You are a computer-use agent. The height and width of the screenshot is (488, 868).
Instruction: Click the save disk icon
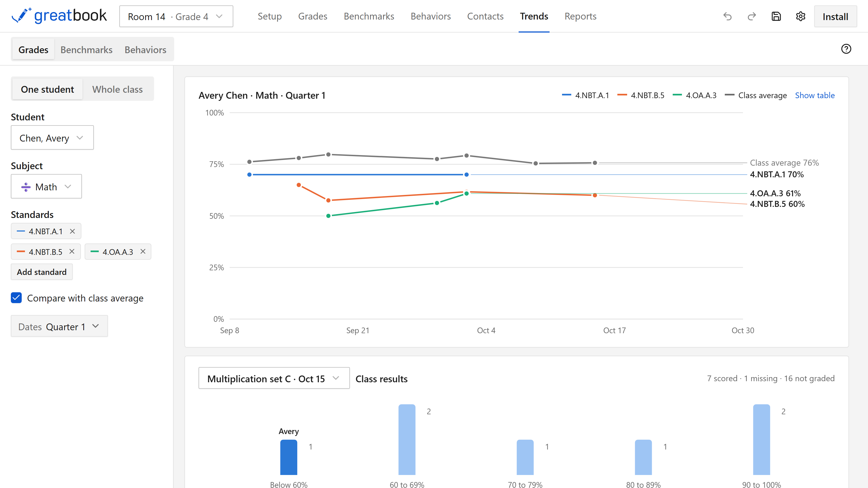pyautogui.click(x=776, y=16)
